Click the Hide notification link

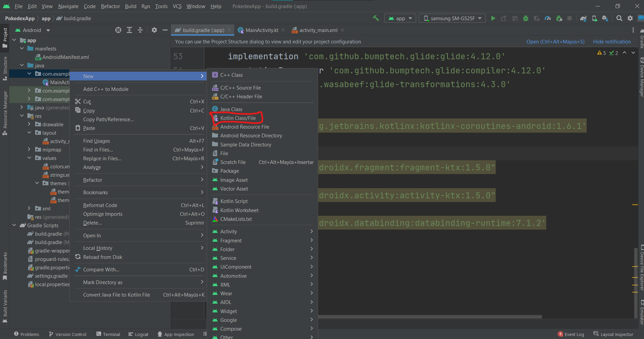coord(612,42)
